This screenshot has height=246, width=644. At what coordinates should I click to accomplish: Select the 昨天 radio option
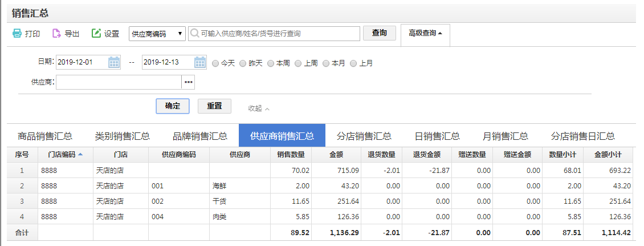click(x=243, y=64)
